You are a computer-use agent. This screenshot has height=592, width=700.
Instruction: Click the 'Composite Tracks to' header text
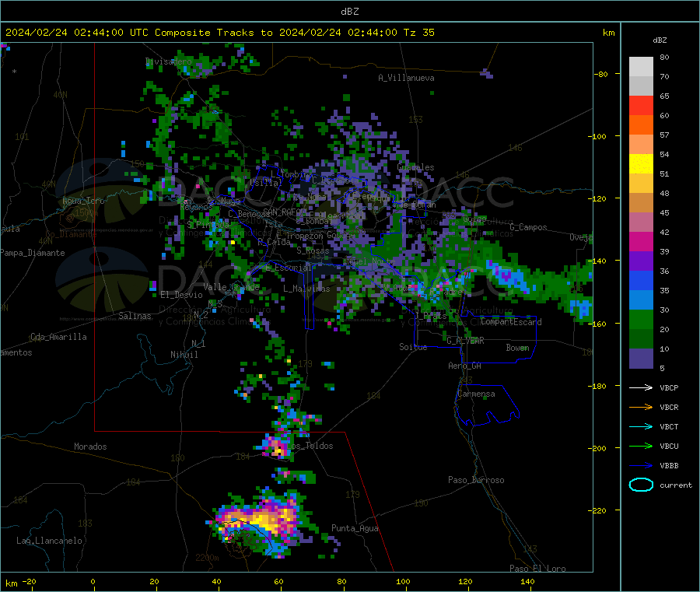[x=213, y=33]
